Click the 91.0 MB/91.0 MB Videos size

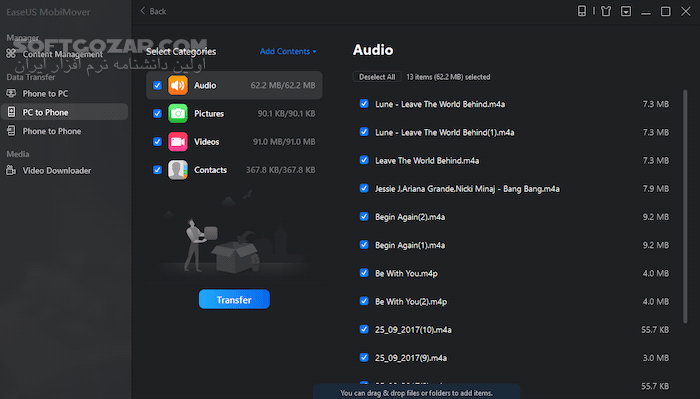(284, 141)
